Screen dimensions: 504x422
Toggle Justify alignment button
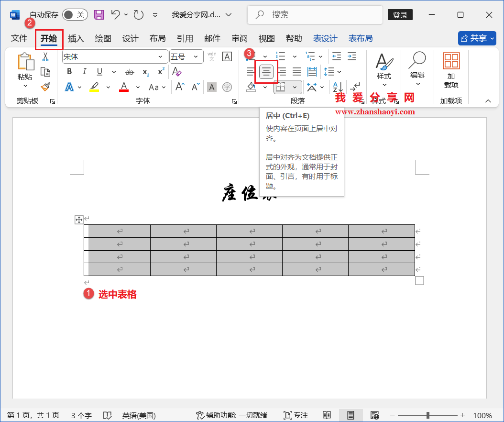point(296,71)
